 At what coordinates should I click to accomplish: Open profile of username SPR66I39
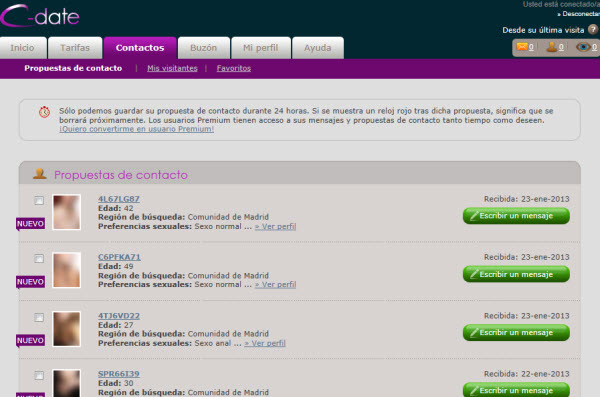119,374
